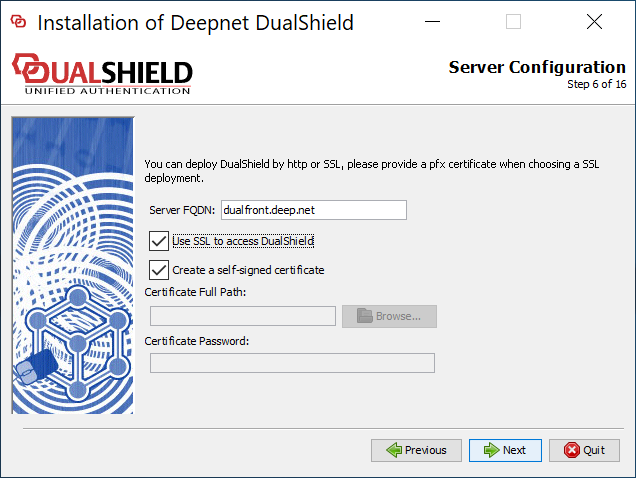Click the red X icon on Quit
Viewport: 636px width, 478px height.
(572, 450)
